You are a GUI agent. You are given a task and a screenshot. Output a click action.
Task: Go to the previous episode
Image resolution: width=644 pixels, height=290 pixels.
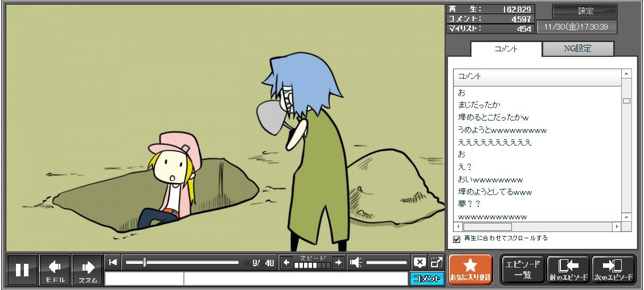click(x=568, y=270)
